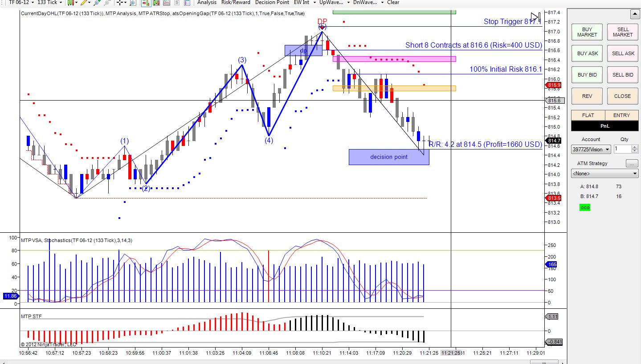The width and height of the screenshot is (641, 364).
Task: Click the wave (1) label
Action: (x=124, y=141)
